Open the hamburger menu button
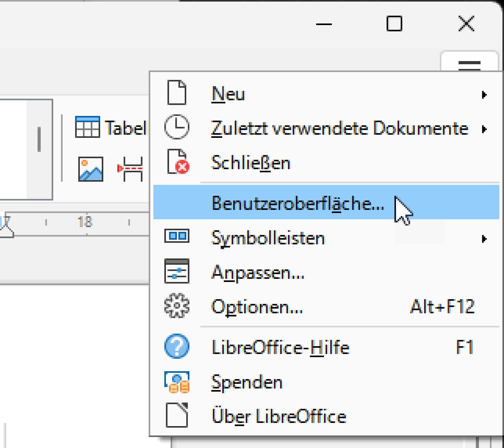 (x=469, y=64)
